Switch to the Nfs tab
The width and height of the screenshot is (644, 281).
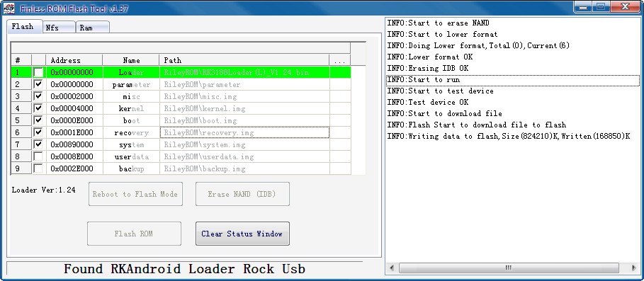tap(59, 28)
